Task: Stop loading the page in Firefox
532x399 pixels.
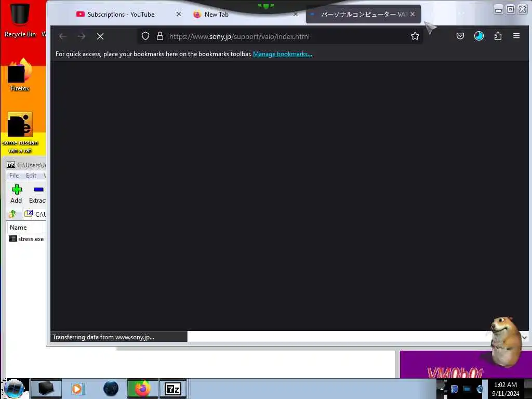Action: pos(100,36)
